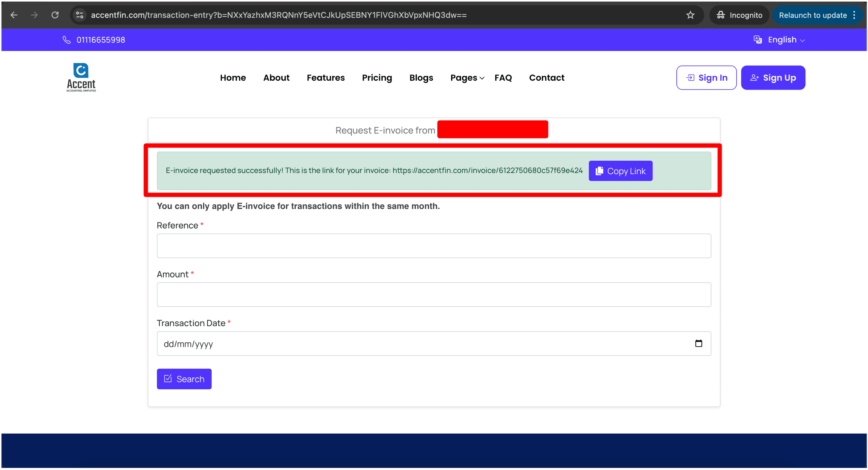Open the Pricing menu item

377,78
